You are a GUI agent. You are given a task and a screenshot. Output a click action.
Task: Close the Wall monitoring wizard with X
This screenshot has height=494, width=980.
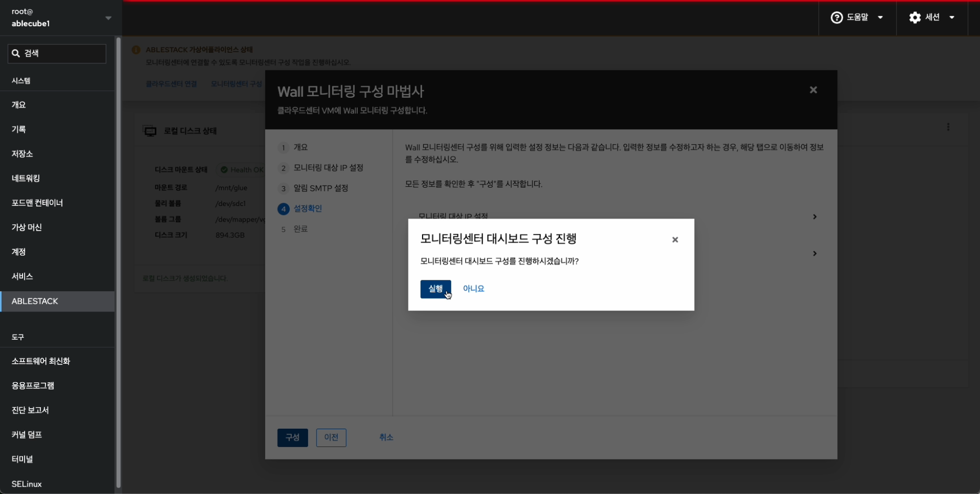click(813, 90)
